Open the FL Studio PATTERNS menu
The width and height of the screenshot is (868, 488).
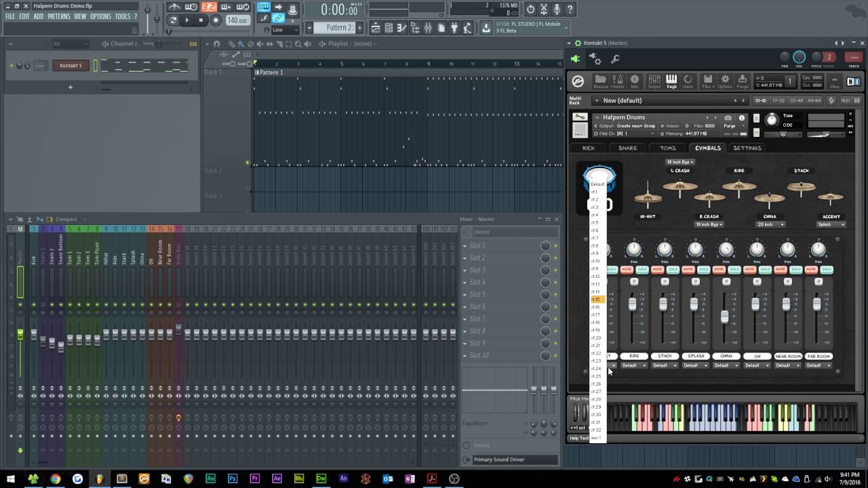[x=59, y=16]
